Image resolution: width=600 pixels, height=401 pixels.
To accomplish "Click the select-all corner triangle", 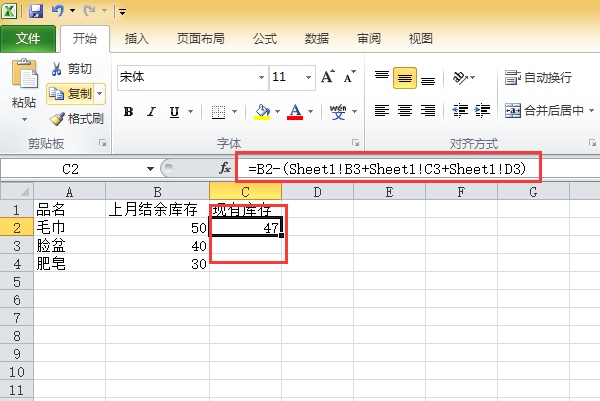I will [16, 191].
